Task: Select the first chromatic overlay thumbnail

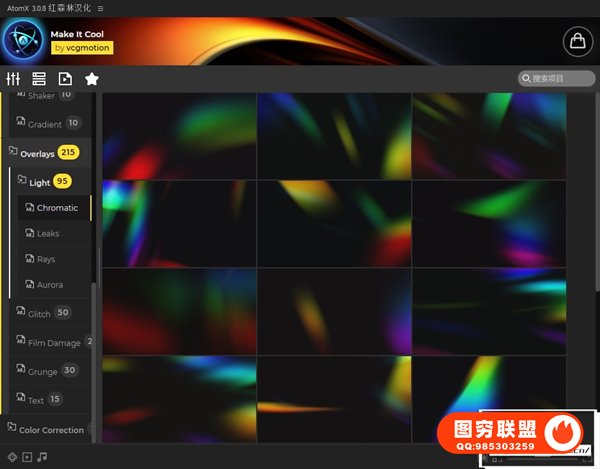Action: coord(179,136)
